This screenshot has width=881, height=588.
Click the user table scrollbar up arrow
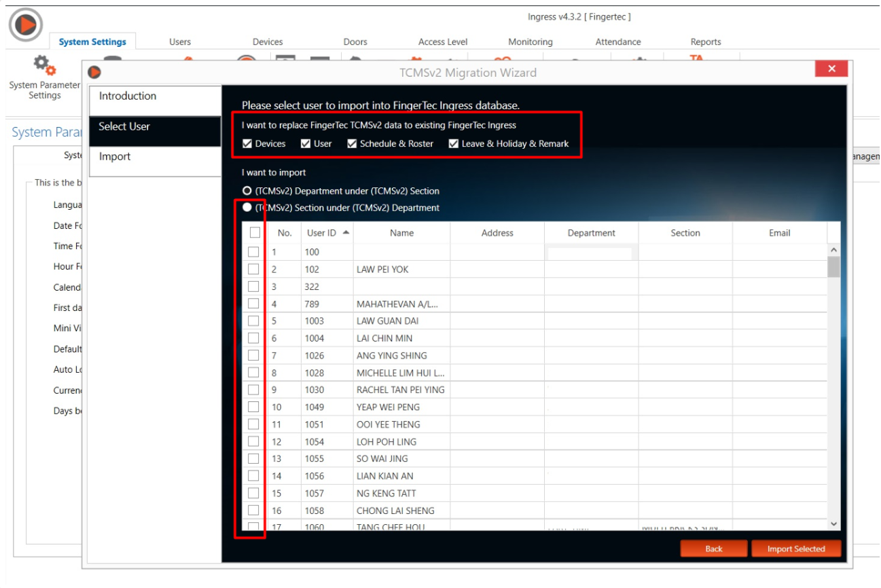click(834, 250)
